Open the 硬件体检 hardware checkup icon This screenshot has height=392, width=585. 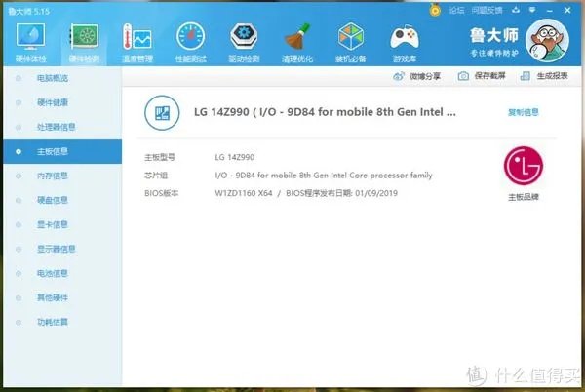point(30,36)
